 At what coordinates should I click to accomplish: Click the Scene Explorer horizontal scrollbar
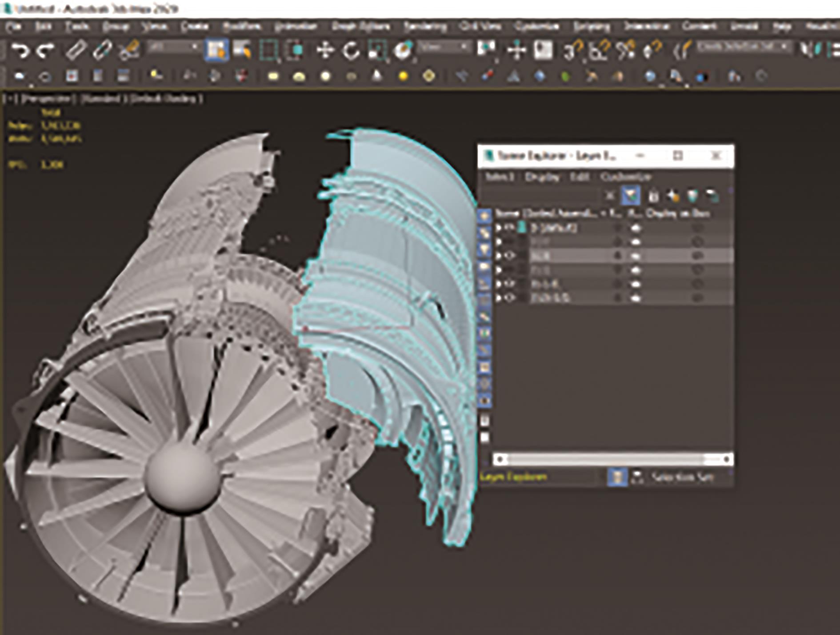(613, 459)
